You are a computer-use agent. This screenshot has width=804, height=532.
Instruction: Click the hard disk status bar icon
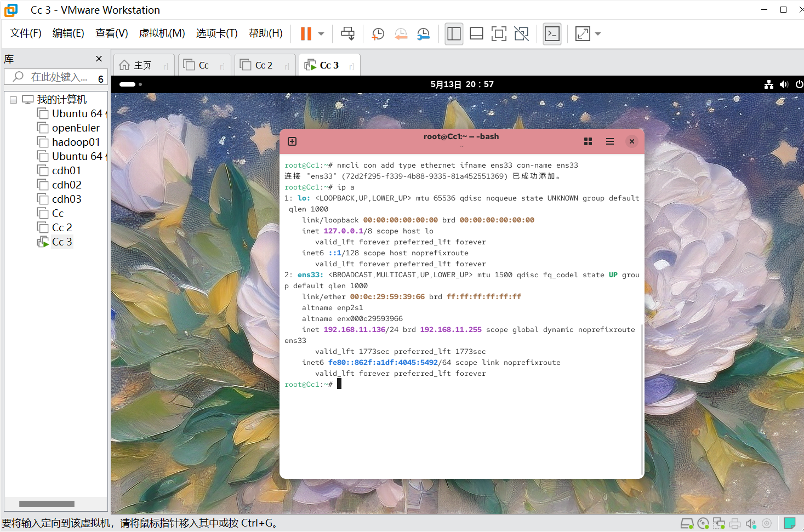687,524
